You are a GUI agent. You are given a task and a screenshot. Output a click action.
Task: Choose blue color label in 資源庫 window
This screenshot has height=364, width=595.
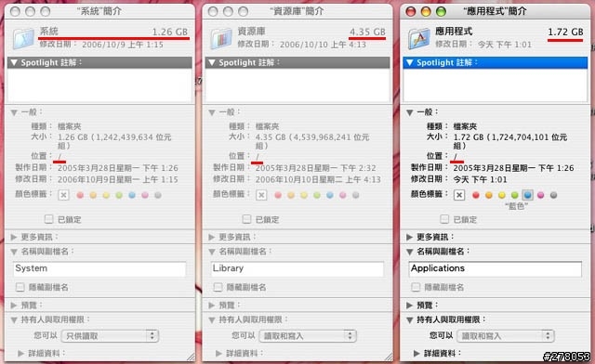(x=330, y=195)
